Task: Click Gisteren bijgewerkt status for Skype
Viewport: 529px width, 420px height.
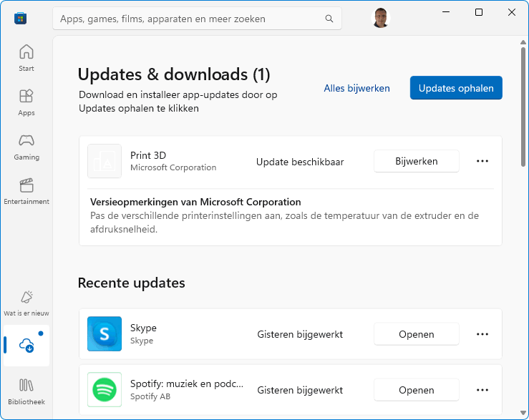Action: click(300, 334)
